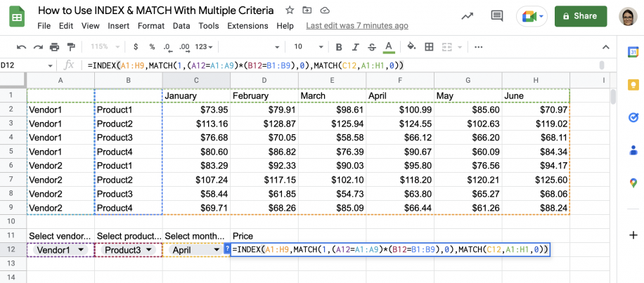The image size is (644, 283).
Task: Open the Google Sheets home icon
Action: [x=17, y=18]
